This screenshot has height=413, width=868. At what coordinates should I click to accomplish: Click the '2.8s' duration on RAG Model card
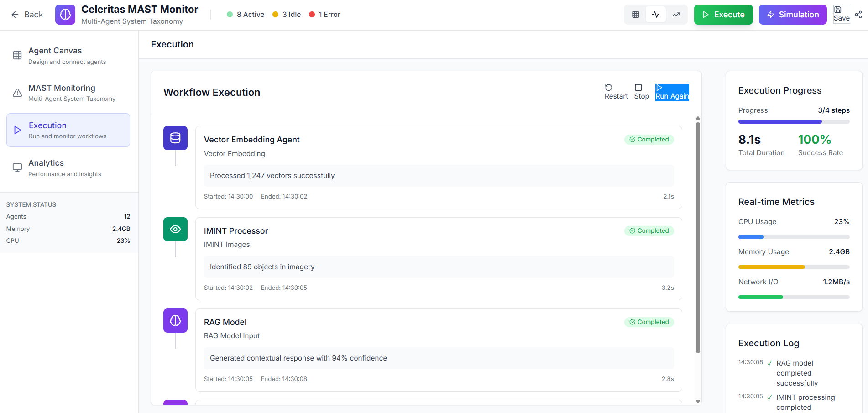point(668,379)
